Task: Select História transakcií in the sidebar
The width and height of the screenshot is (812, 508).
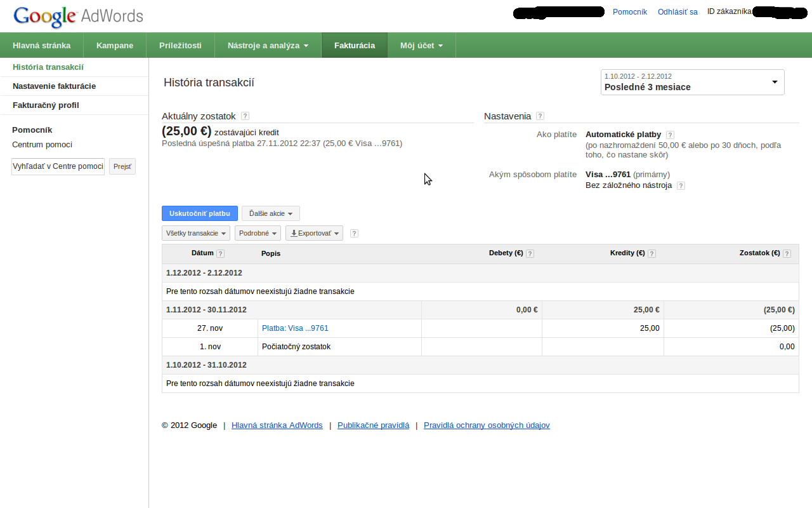Action: (x=74, y=67)
